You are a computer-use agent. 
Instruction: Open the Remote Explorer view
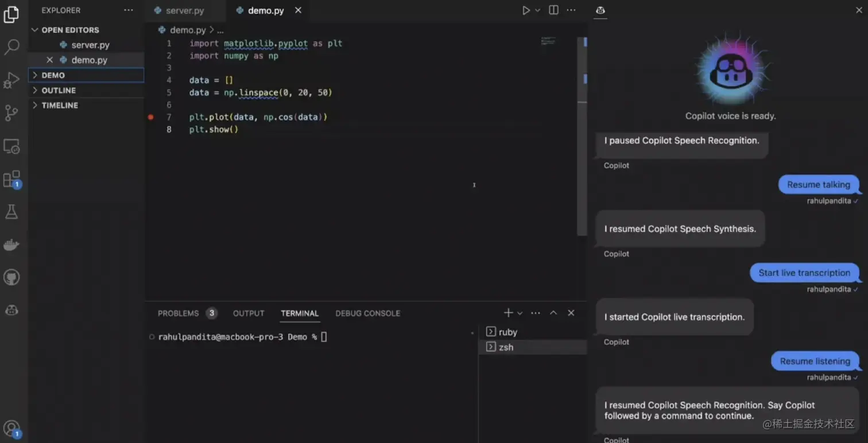11,146
